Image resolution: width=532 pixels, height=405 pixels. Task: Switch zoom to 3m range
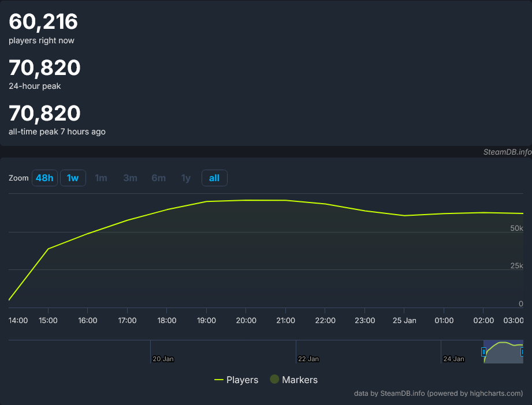click(x=130, y=178)
